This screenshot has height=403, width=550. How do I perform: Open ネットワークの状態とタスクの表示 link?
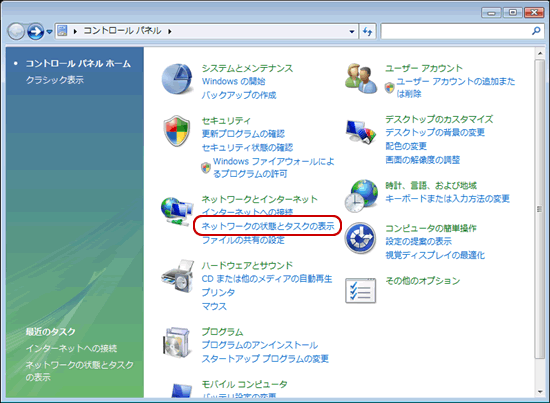[x=268, y=226]
